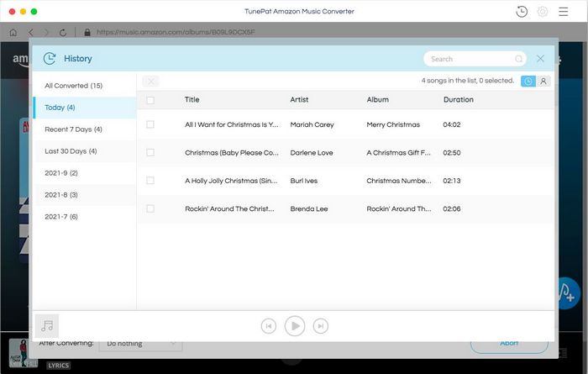Go to the home page icon
Image resolution: width=588 pixels, height=374 pixels.
(13, 33)
